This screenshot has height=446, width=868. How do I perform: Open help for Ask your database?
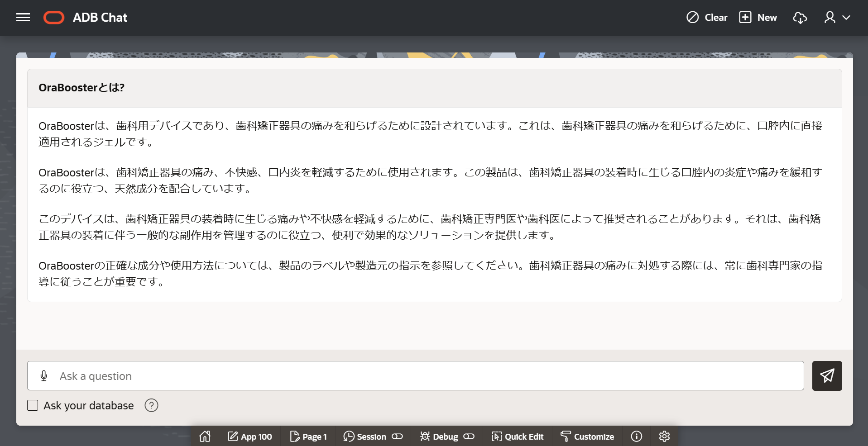[x=151, y=405]
